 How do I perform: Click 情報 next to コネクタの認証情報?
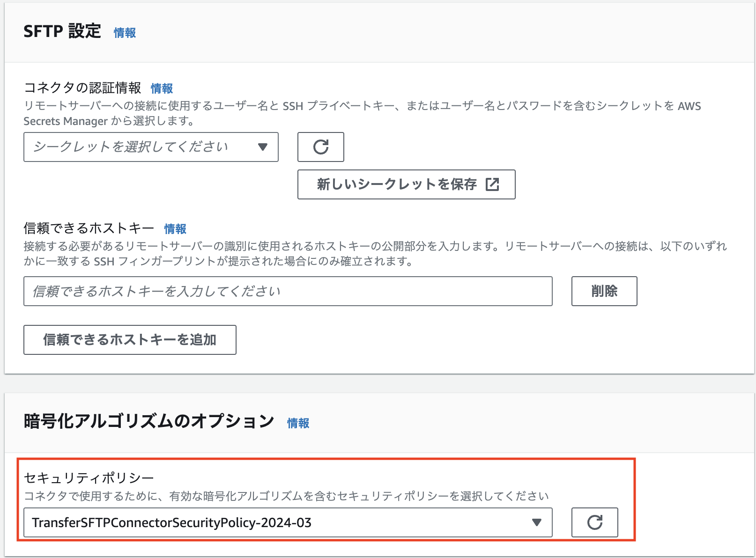(162, 88)
